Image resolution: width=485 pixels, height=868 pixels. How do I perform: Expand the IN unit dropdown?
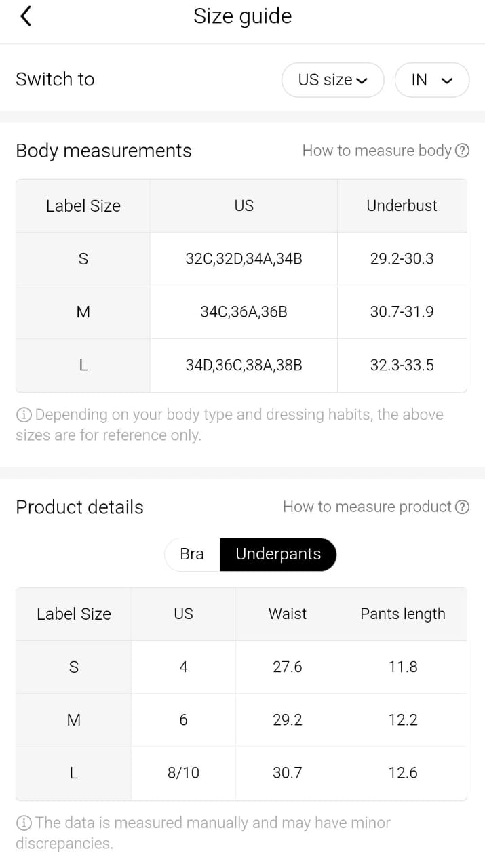pos(431,80)
